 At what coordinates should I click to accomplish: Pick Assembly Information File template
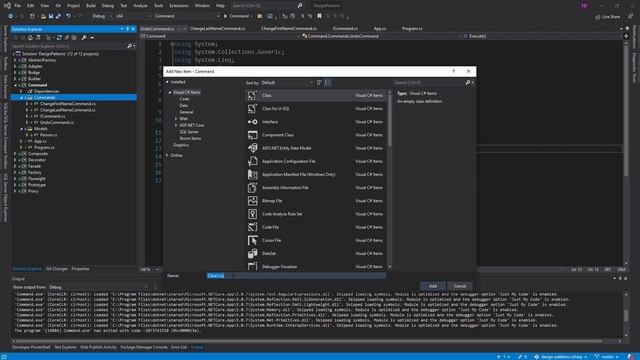(x=316, y=188)
